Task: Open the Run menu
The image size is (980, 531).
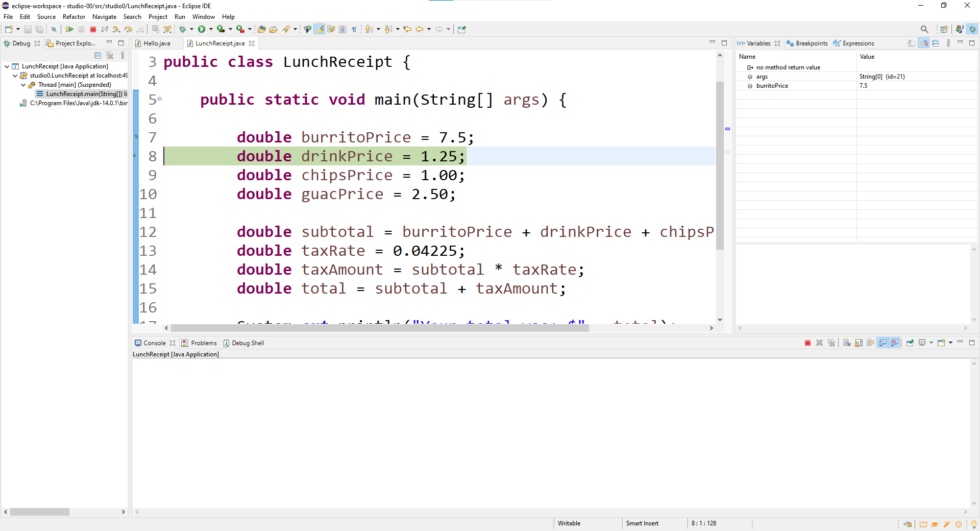Action: (x=180, y=17)
